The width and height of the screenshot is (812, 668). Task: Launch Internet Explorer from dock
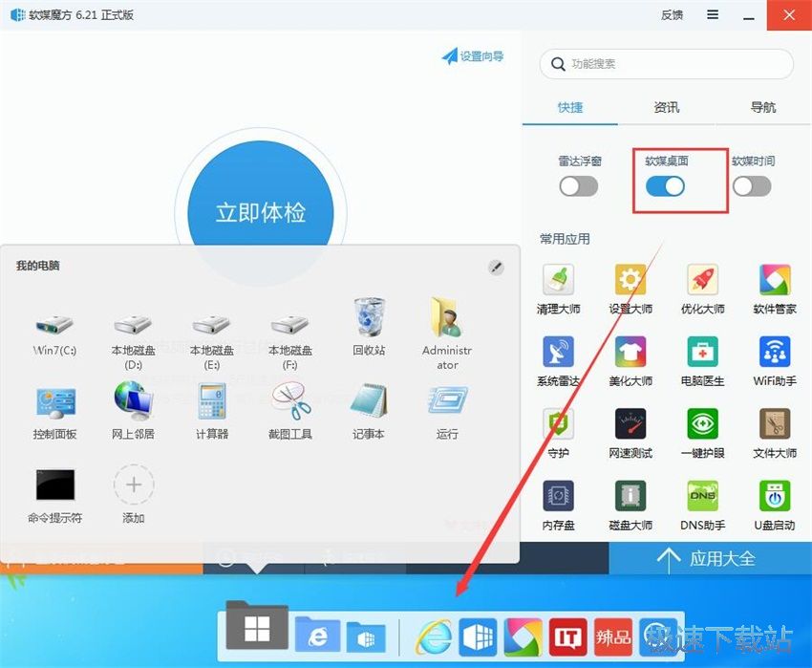(434, 636)
